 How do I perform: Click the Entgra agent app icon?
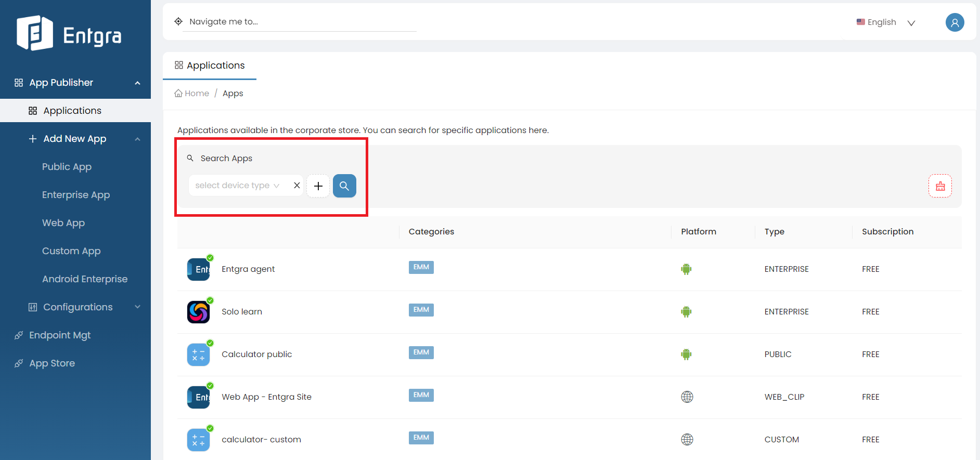click(198, 269)
